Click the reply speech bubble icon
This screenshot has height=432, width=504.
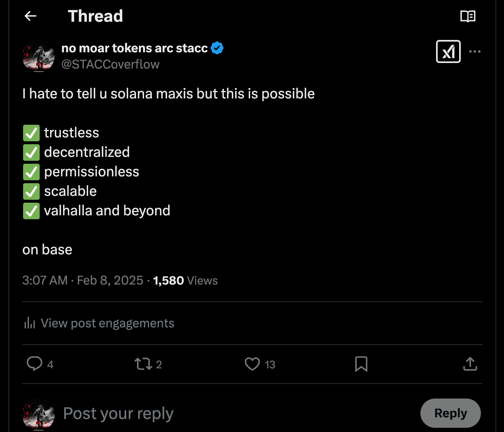point(34,364)
